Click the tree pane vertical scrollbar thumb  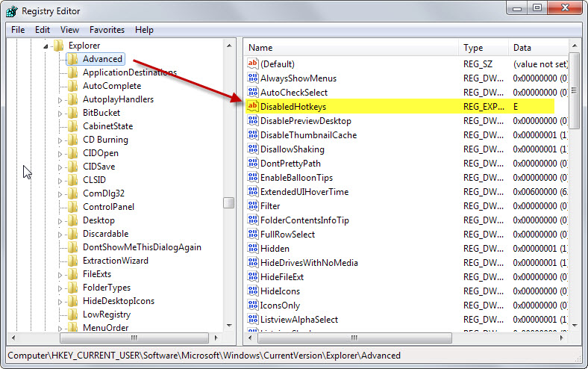(228, 202)
